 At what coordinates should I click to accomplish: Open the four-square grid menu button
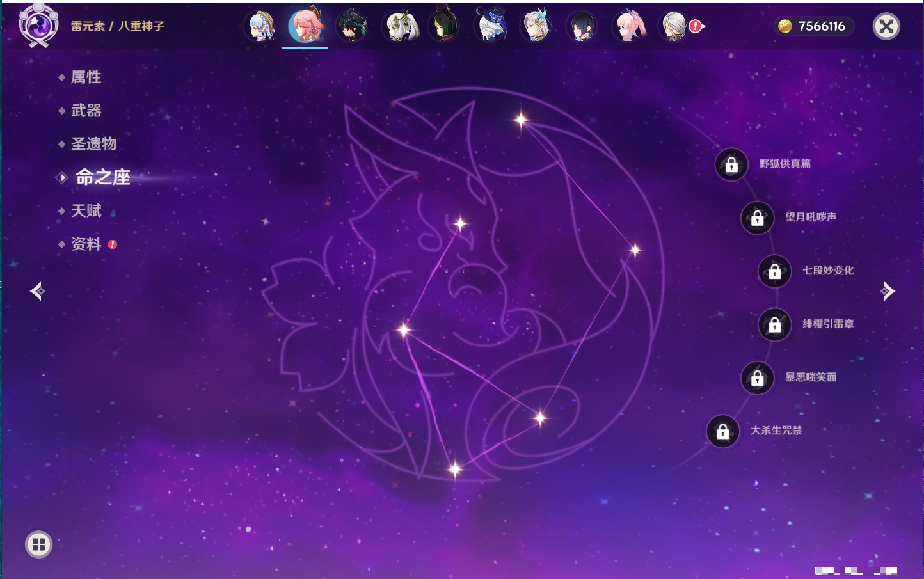[x=38, y=544]
